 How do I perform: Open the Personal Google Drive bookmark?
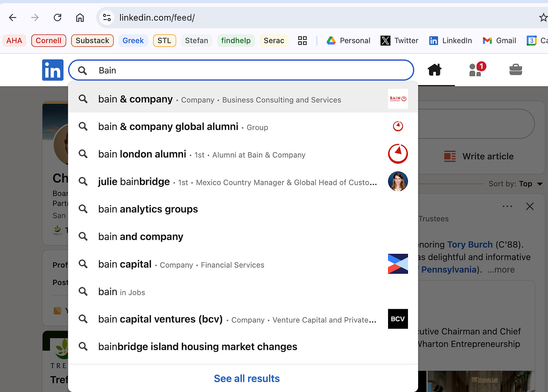348,41
